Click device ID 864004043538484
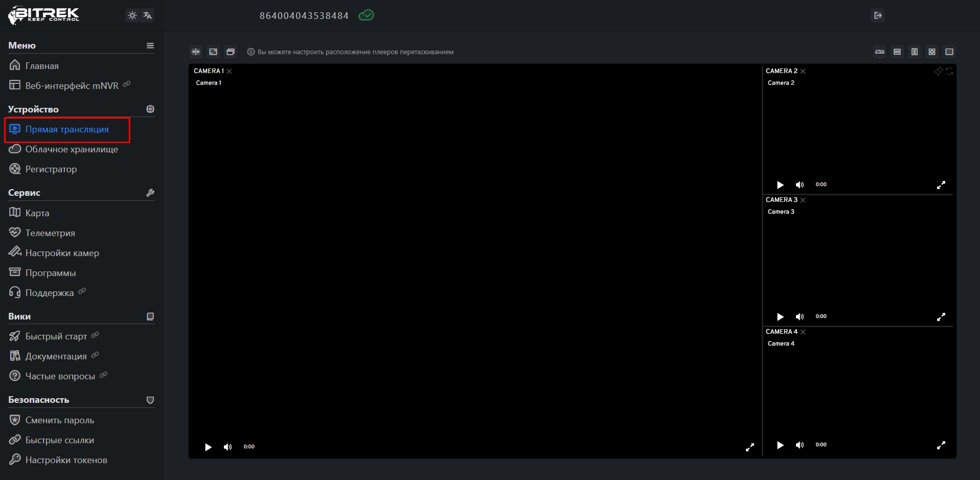The height and width of the screenshot is (480, 980). 304,16
